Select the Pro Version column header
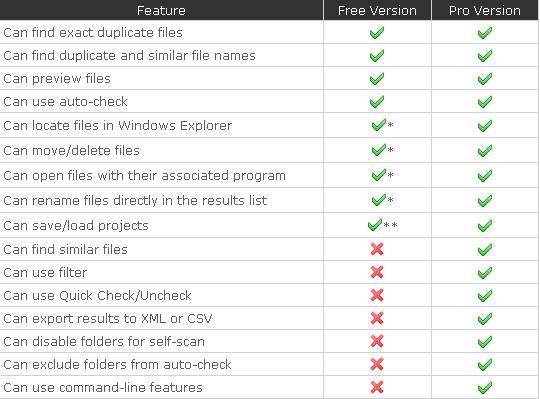 pyautogui.click(x=485, y=10)
